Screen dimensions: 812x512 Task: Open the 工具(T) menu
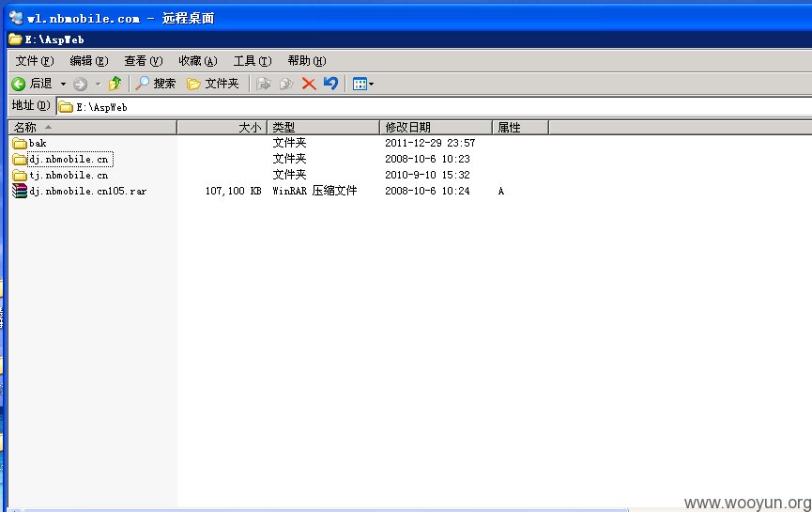pos(253,61)
